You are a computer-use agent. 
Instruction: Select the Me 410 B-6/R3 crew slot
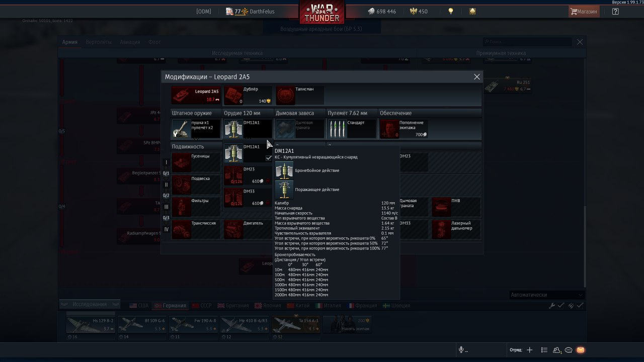point(245,324)
